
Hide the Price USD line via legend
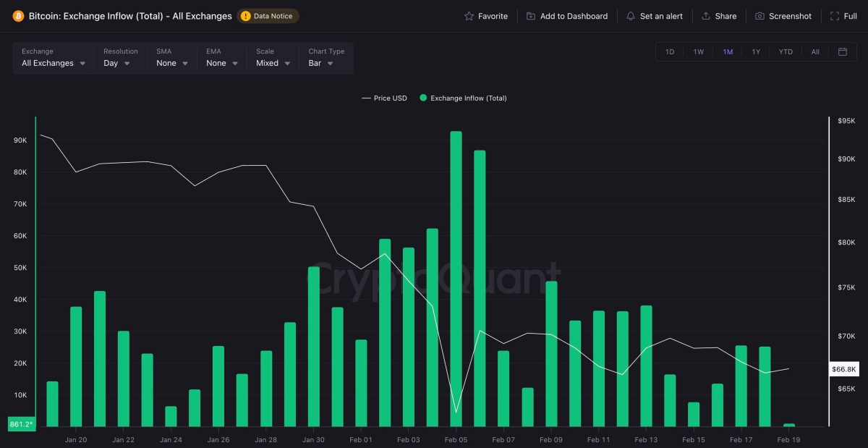(384, 98)
